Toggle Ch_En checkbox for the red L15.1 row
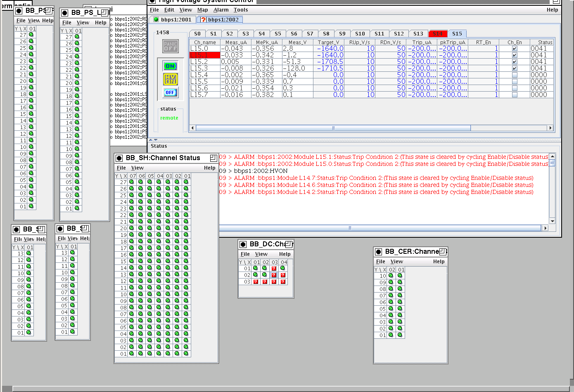 point(515,55)
